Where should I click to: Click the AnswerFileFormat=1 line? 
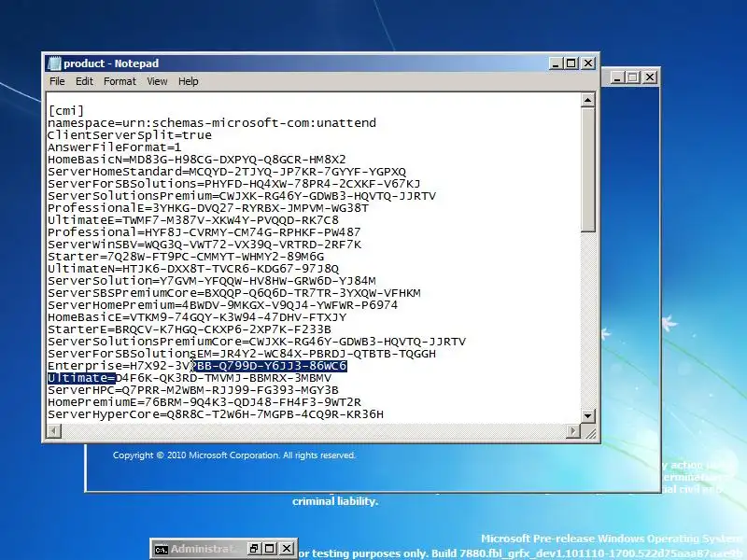click(114, 147)
